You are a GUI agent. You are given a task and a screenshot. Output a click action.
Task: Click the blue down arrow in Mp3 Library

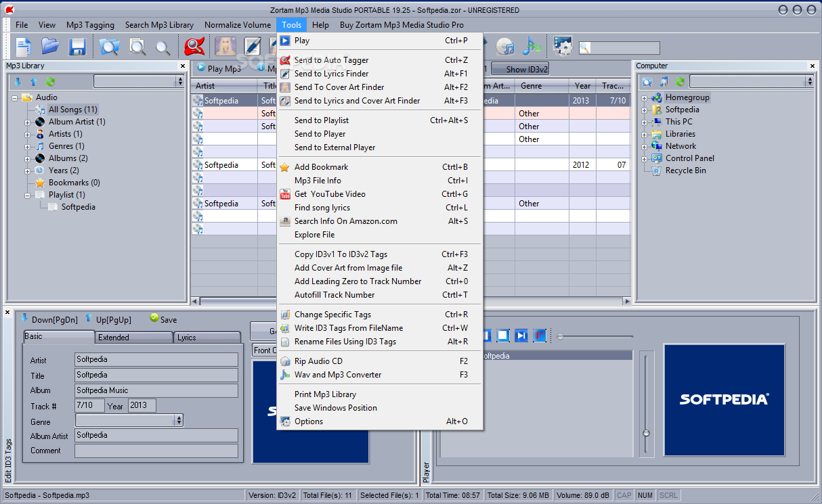pos(18,82)
